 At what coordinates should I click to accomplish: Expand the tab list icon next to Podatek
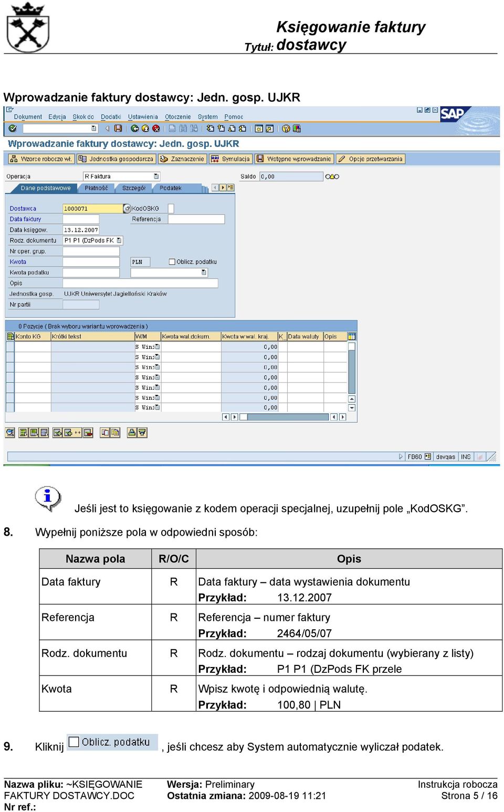click(x=230, y=188)
